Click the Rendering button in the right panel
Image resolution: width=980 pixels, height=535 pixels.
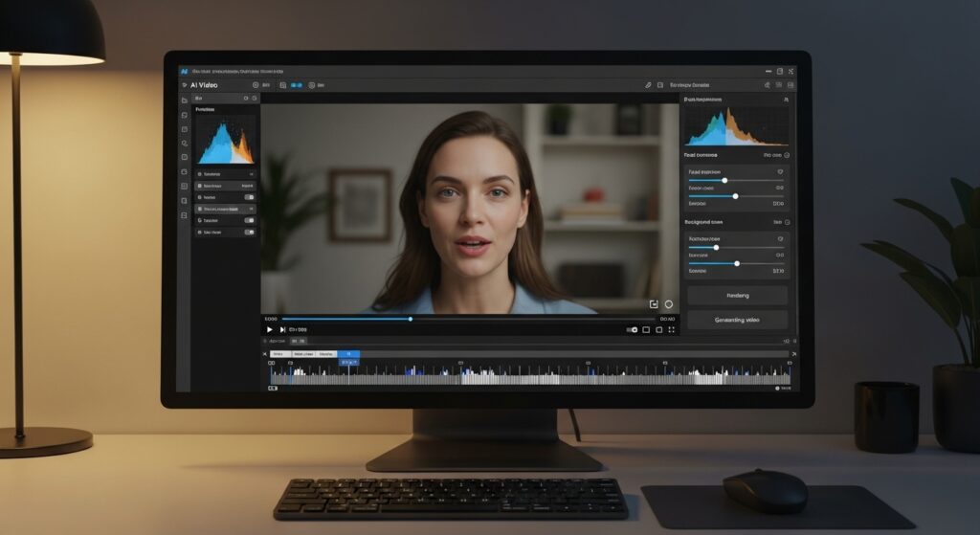coord(737,295)
